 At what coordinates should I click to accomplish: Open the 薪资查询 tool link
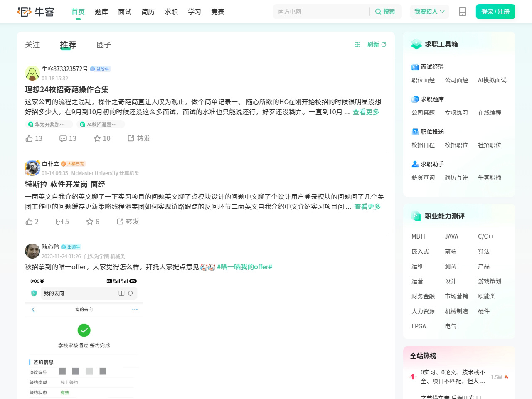(x=423, y=177)
